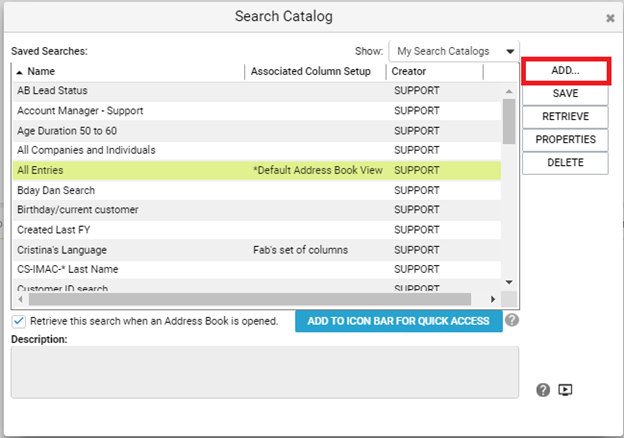The height and width of the screenshot is (438, 624).
Task: Click help icon beside Add to Icon Bar
Action: click(512, 320)
